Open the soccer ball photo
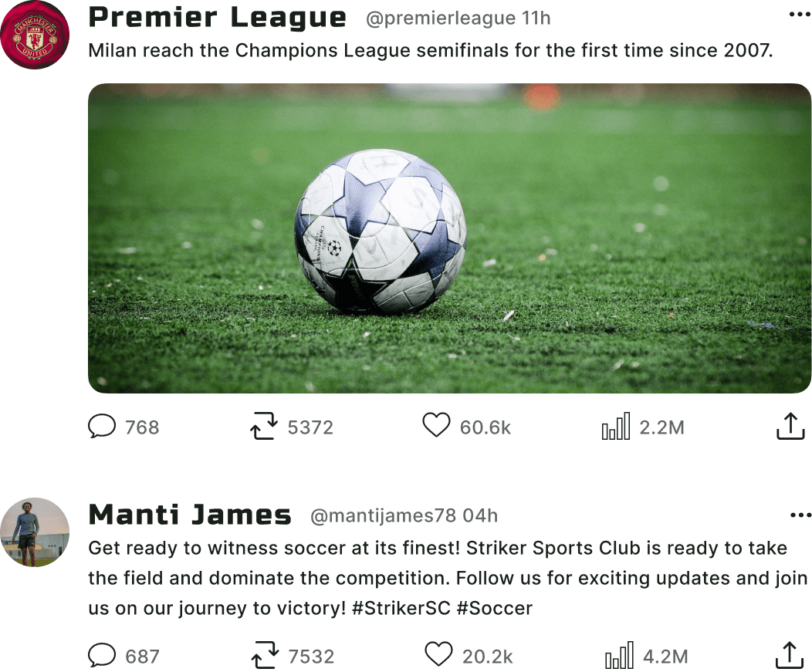Screen dimensions: 812x672 (x=449, y=238)
